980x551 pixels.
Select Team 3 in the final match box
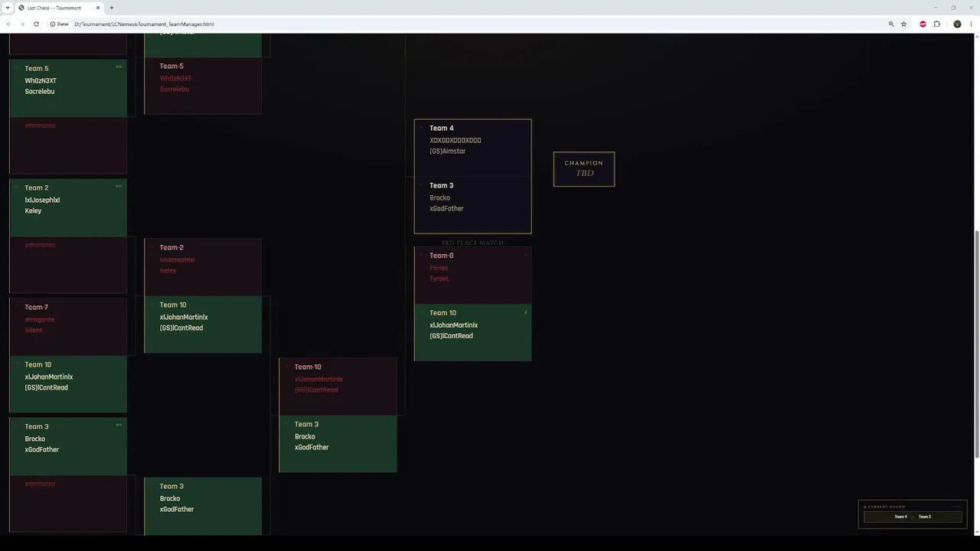[x=472, y=204]
